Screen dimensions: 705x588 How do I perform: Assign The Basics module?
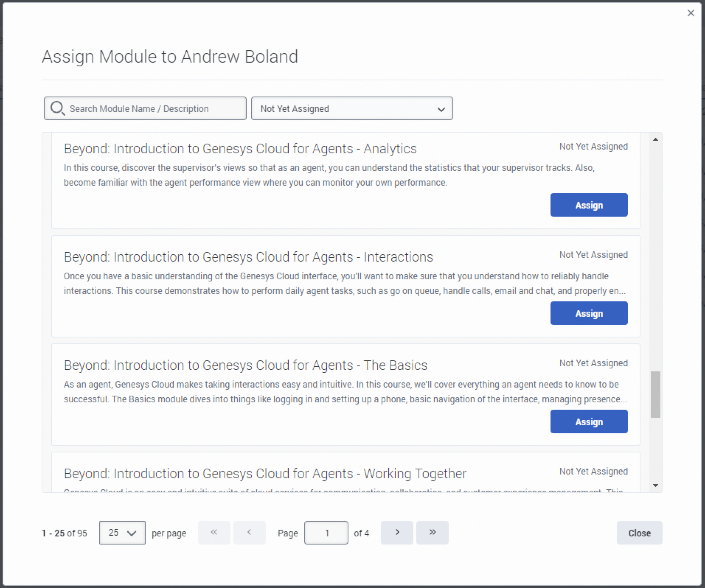pos(588,421)
